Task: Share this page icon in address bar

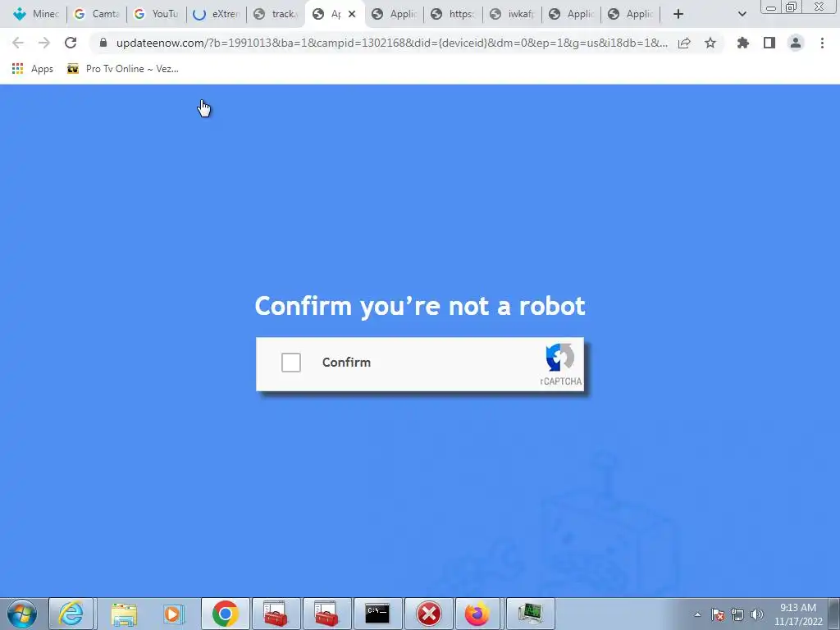Action: (x=684, y=43)
